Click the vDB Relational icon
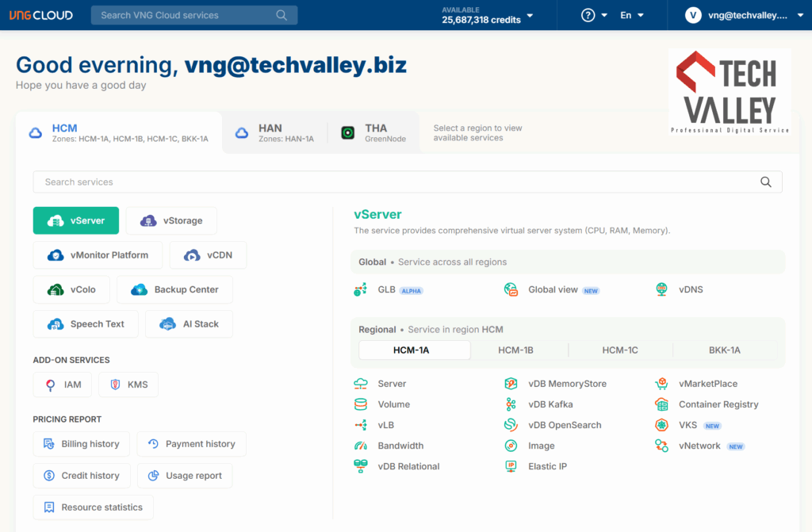Viewport: 812px width, 532px height. [361, 466]
